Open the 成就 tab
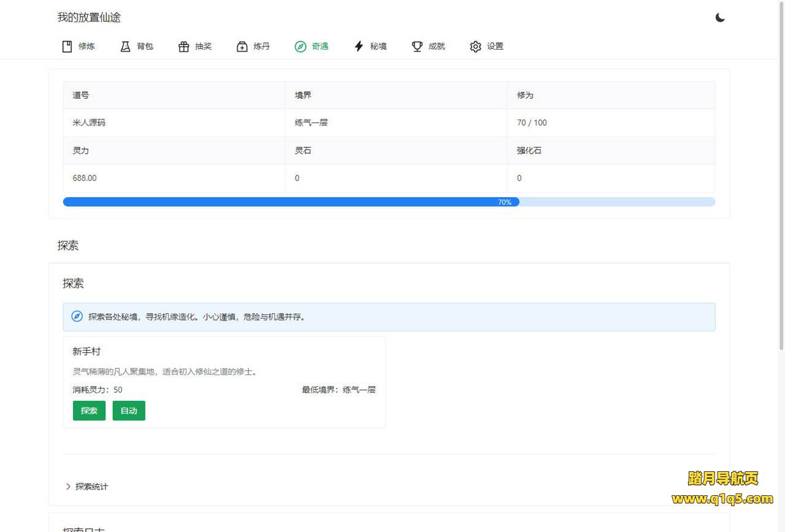Viewport: 785px width, 532px height. click(437, 47)
